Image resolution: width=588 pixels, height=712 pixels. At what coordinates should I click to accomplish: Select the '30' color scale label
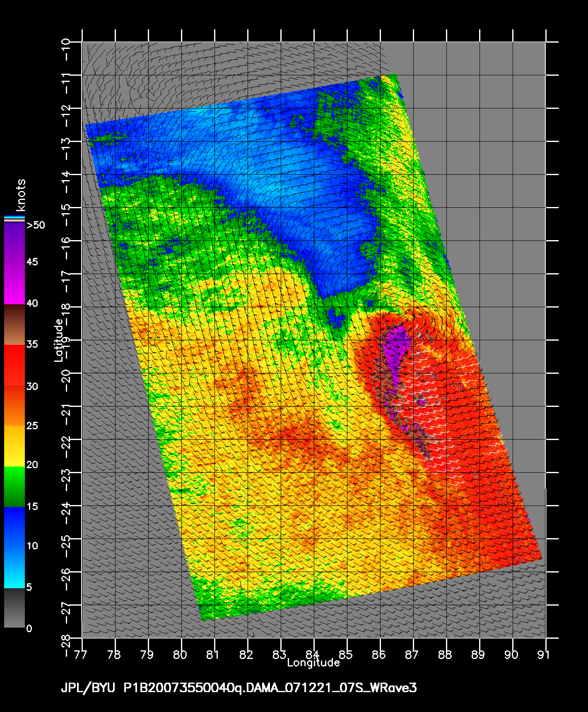32,387
